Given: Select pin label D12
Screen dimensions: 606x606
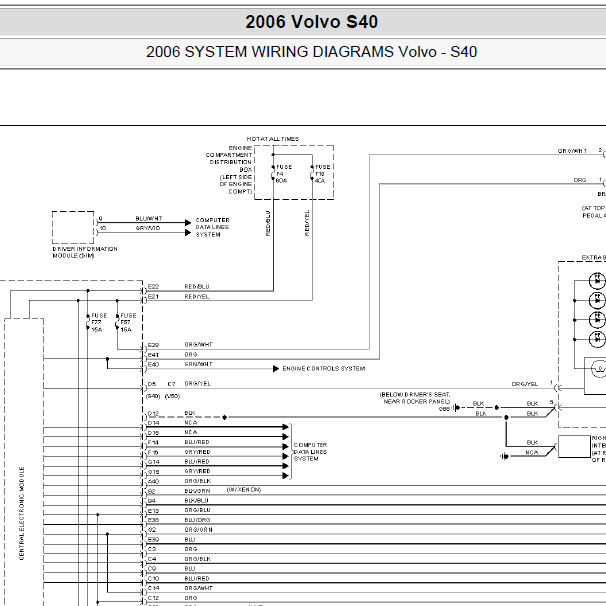Looking at the screenshot, I should click(153, 413).
